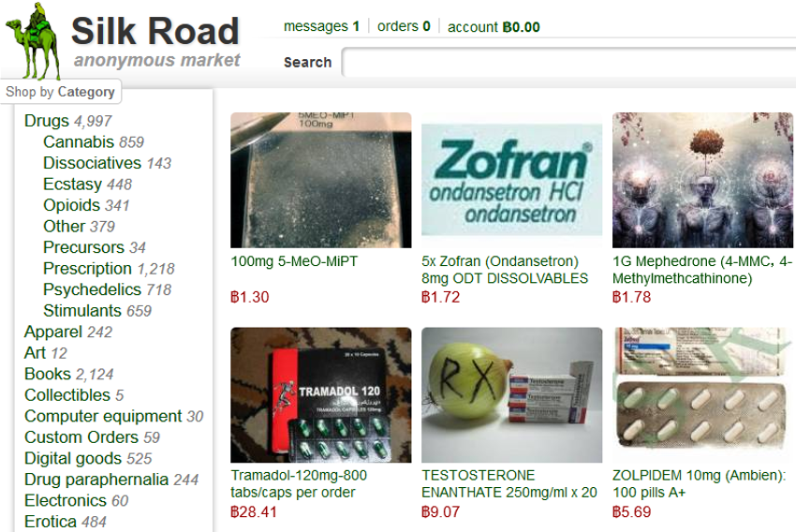
Task: Select the Shop by Category tab
Action: pyautogui.click(x=61, y=92)
